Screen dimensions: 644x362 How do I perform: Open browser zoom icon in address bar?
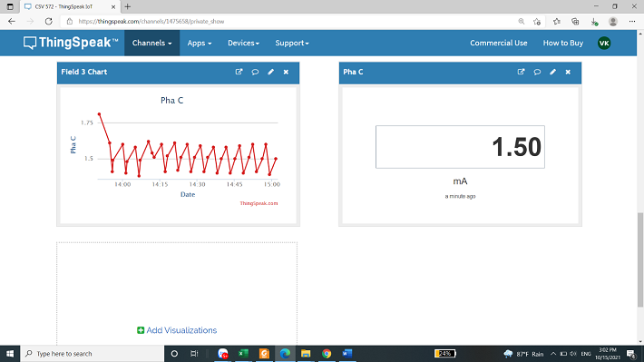522,22
